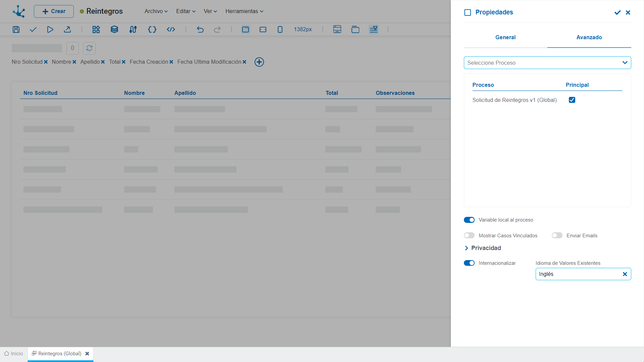The height and width of the screenshot is (362, 644).
Task: Click the search placeholder field
Action: pos(37,48)
